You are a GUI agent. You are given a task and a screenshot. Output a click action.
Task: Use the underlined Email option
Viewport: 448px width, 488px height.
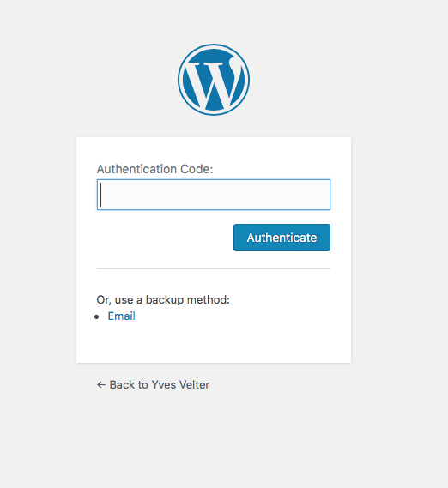[x=122, y=316]
